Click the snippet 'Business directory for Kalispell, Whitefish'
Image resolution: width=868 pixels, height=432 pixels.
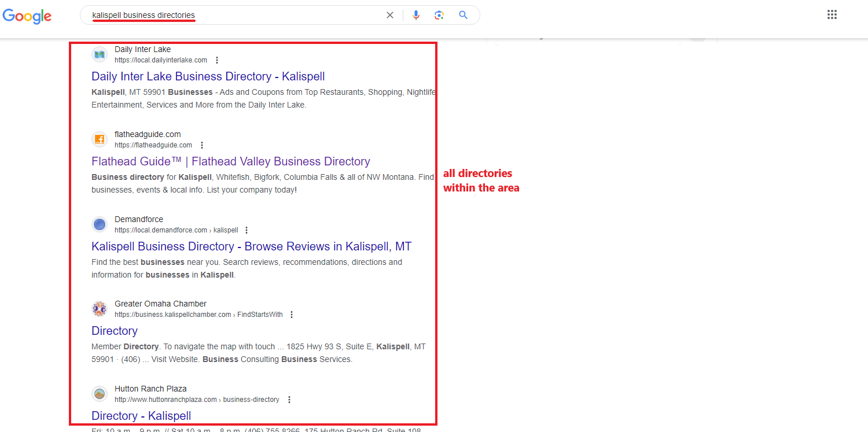point(263,183)
